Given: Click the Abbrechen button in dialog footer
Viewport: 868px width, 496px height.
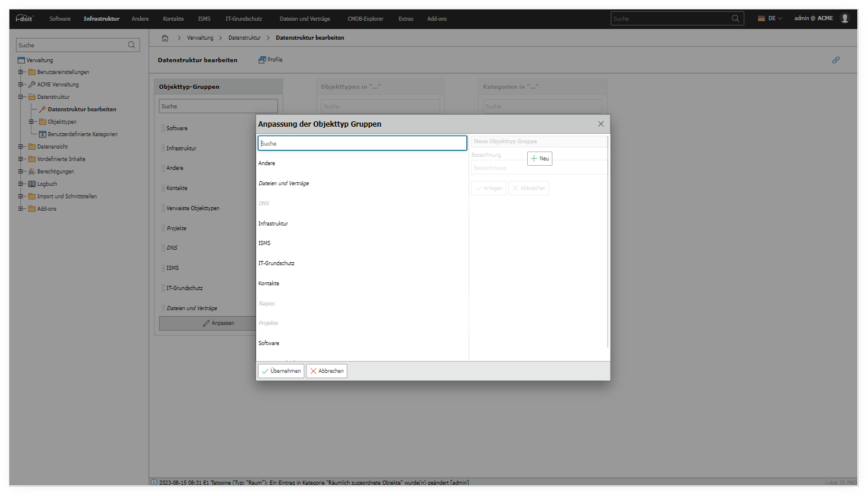Looking at the screenshot, I should click(327, 371).
